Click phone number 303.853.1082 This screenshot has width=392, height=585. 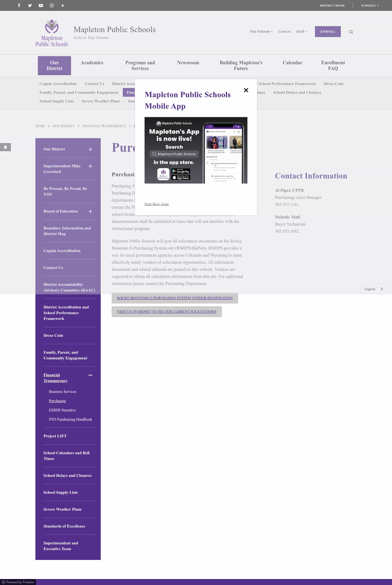(287, 231)
